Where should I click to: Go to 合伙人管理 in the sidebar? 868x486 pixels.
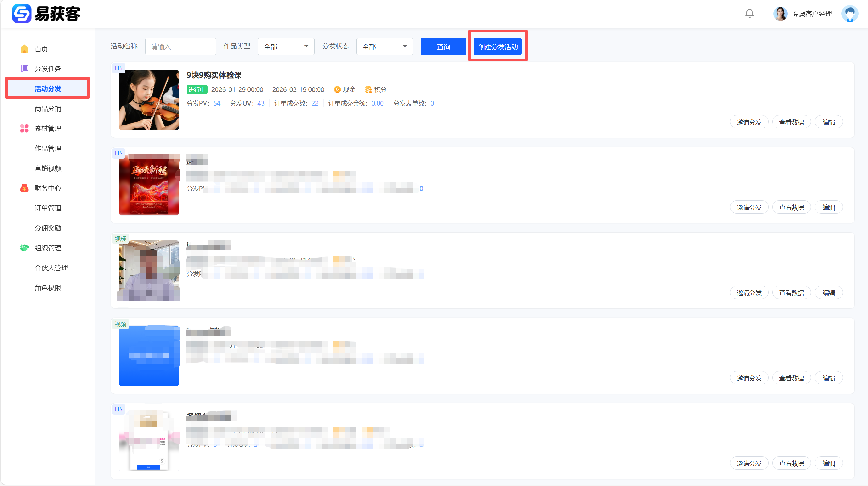point(51,268)
